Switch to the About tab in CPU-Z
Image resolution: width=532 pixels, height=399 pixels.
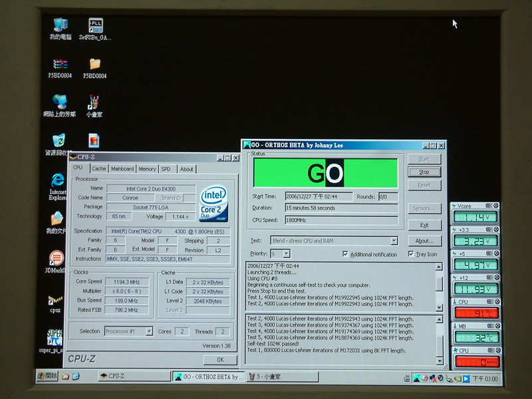coord(187,169)
